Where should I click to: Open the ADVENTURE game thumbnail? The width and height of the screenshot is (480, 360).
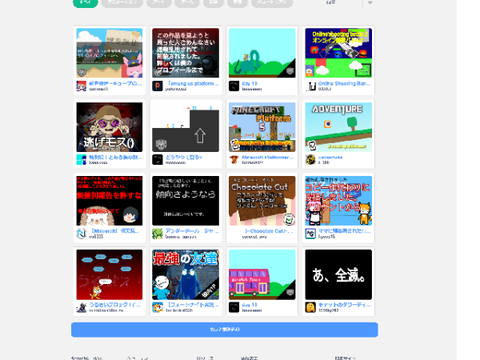click(338, 127)
